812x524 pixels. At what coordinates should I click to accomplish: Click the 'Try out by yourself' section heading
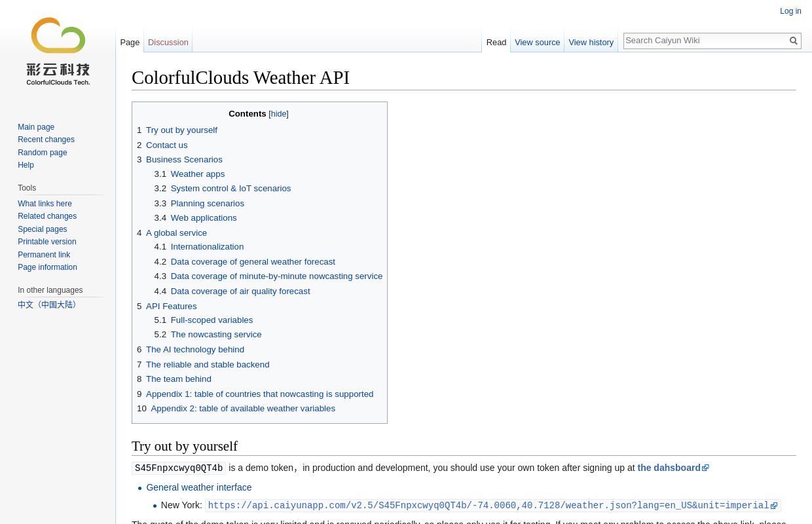point(185,446)
